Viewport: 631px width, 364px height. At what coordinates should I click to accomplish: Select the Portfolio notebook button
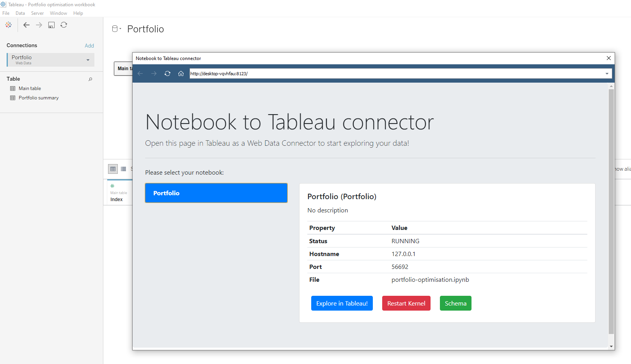pyautogui.click(x=216, y=193)
